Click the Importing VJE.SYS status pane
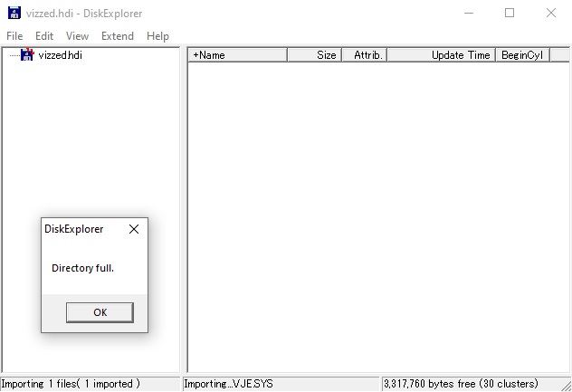Viewport: 572px width, 392px height. pyautogui.click(x=281, y=384)
